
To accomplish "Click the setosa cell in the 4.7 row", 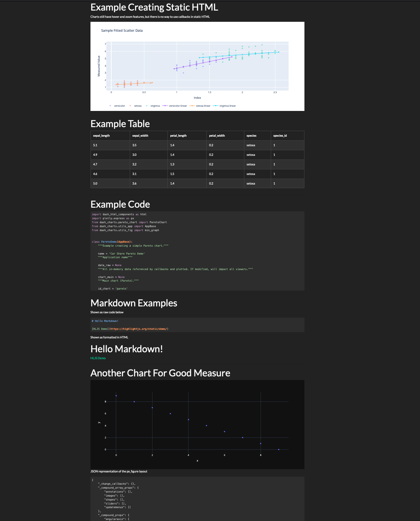I will click(257, 164).
